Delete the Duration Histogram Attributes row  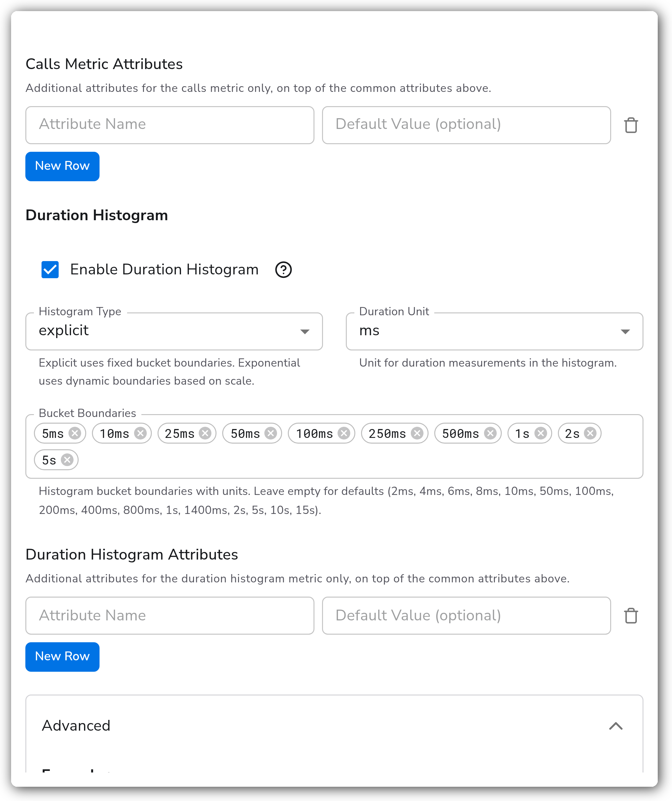[631, 616]
